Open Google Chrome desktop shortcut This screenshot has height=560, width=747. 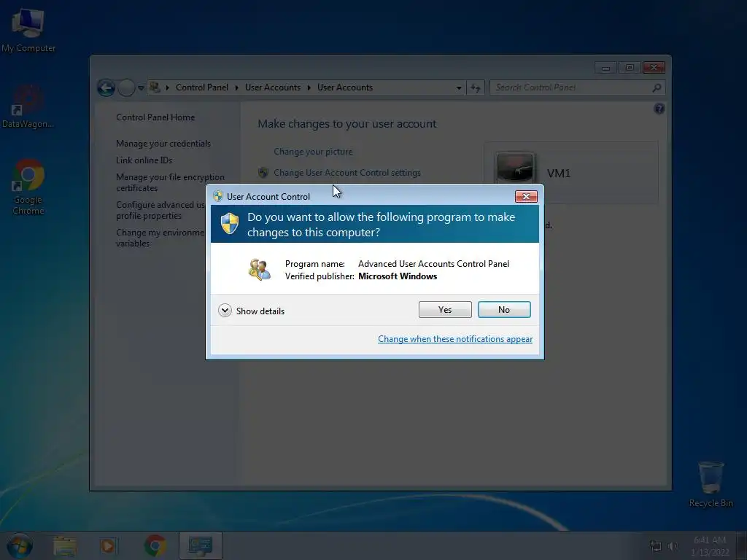click(x=28, y=187)
